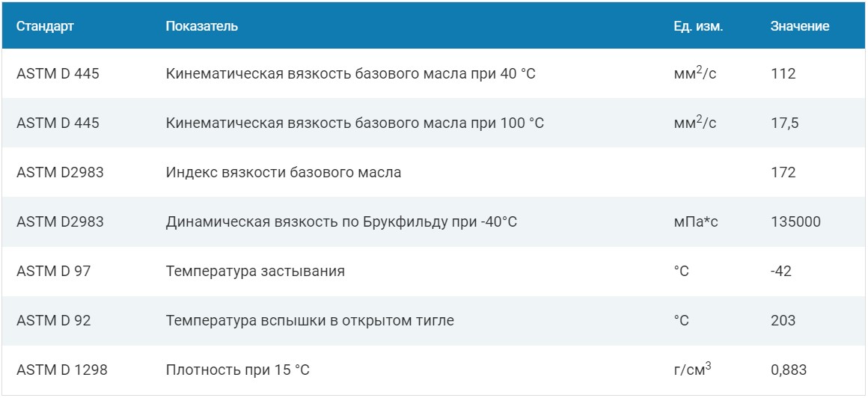Click the Стандарт column header

point(45,27)
